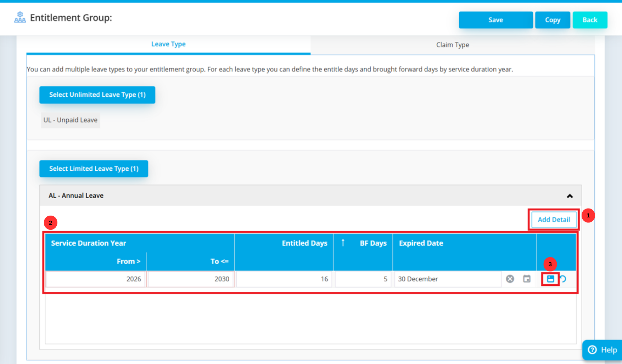Click the Expired Date column header

(465, 252)
